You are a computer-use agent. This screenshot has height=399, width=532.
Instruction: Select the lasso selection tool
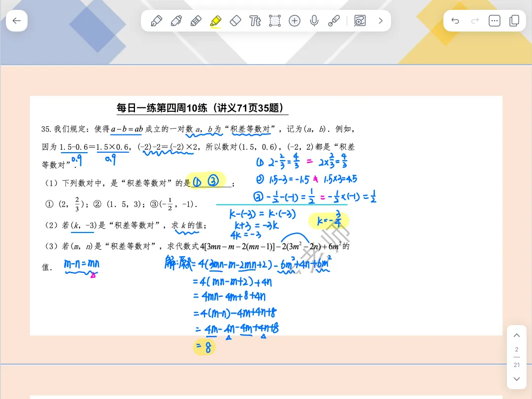tap(275, 21)
